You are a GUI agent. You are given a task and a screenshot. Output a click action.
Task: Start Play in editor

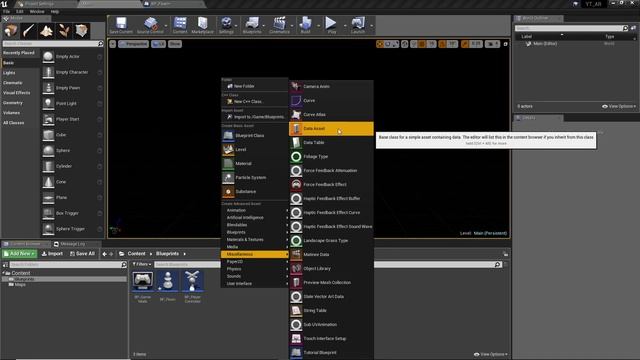331,25
